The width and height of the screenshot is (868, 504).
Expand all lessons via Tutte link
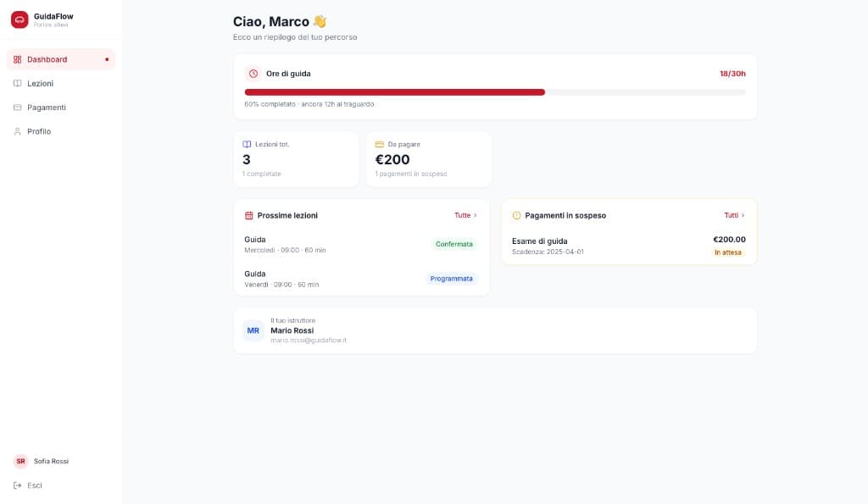coord(465,216)
